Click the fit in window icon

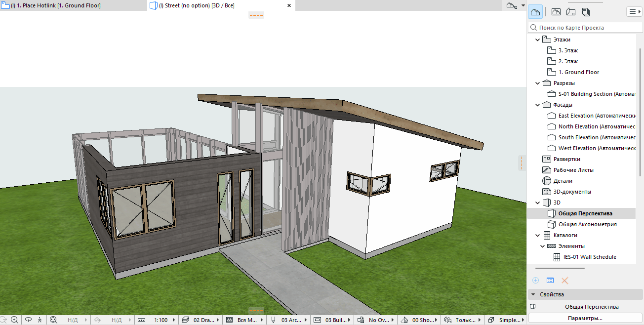point(53,320)
